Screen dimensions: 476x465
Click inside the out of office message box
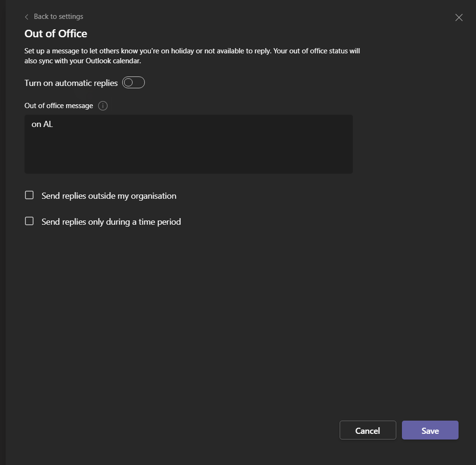(189, 144)
